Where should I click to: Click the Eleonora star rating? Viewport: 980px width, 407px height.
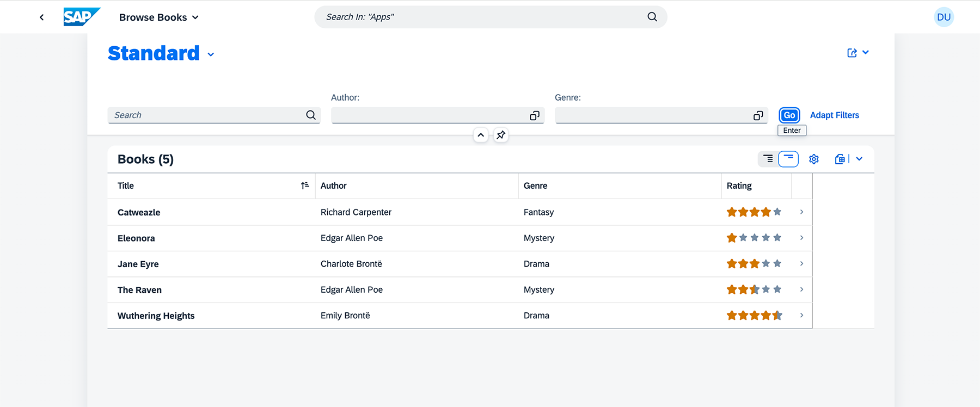[x=754, y=238]
